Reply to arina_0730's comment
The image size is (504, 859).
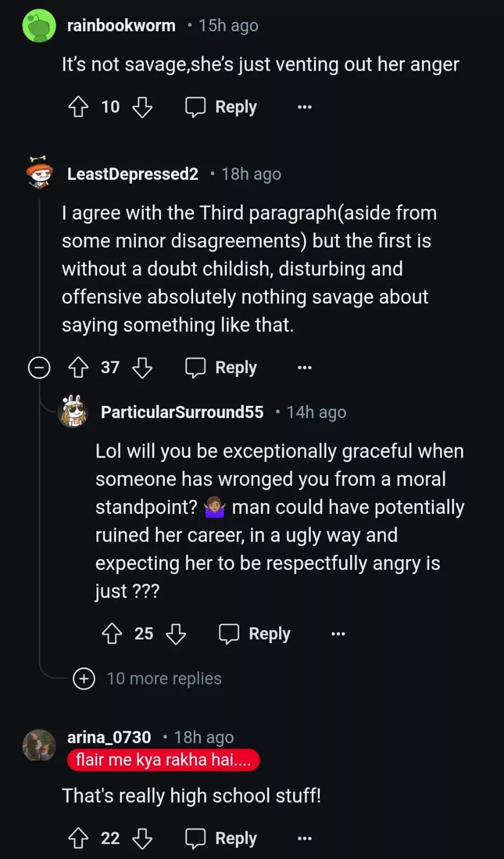click(221, 838)
